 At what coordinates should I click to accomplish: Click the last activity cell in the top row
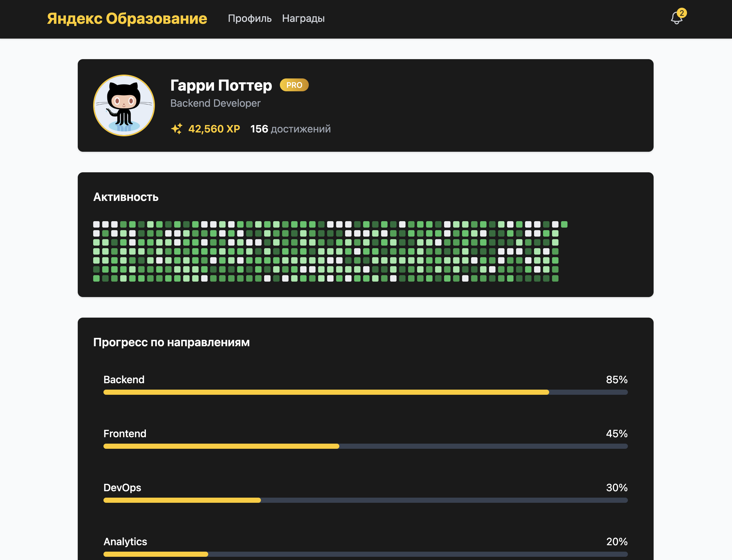click(564, 224)
